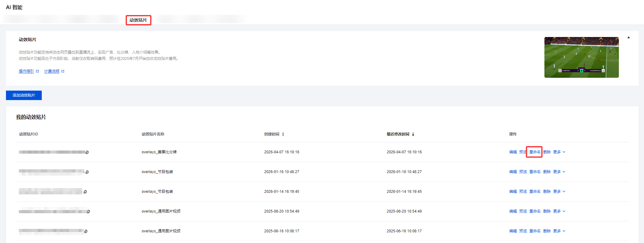Show 更多 options for the 2025-06-16 row

tap(559, 231)
